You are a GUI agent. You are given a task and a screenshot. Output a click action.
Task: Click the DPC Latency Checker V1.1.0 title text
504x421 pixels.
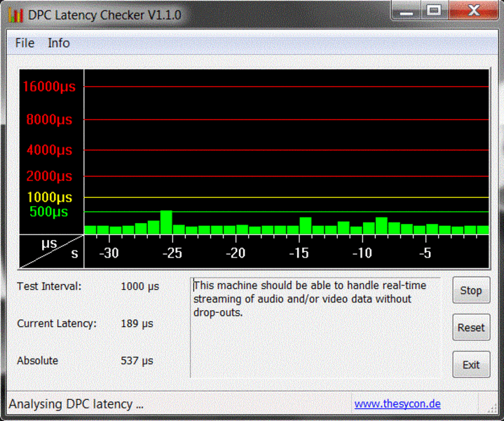104,15
